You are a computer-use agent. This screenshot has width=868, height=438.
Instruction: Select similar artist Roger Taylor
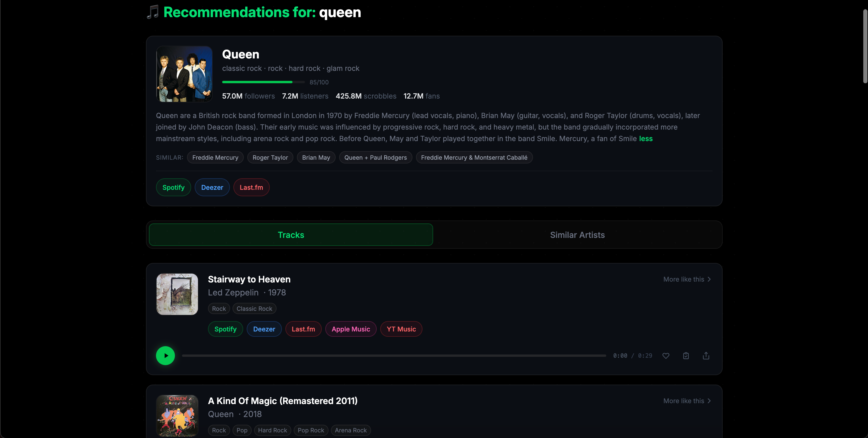pos(270,157)
